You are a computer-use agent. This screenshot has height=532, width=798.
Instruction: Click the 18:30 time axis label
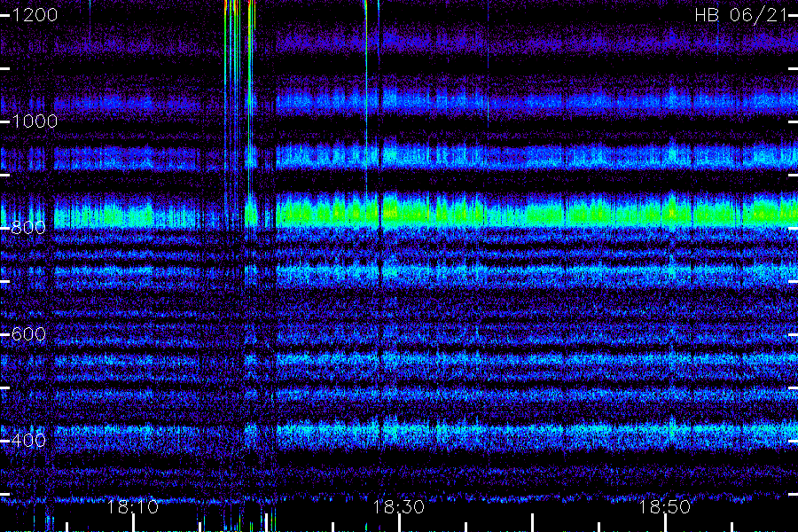(x=398, y=507)
